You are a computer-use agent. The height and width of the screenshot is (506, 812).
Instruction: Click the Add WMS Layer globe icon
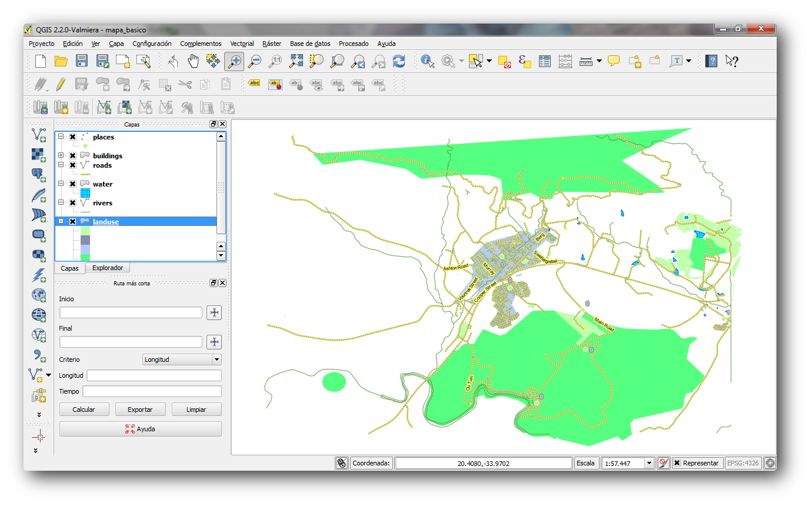click(39, 295)
